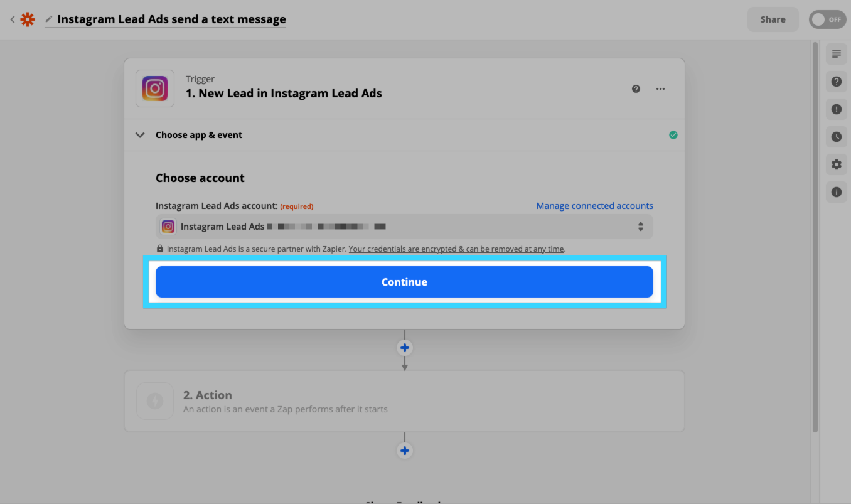Image resolution: width=851 pixels, height=504 pixels.
Task: Click the lock icon beside security note
Action: [x=160, y=249]
